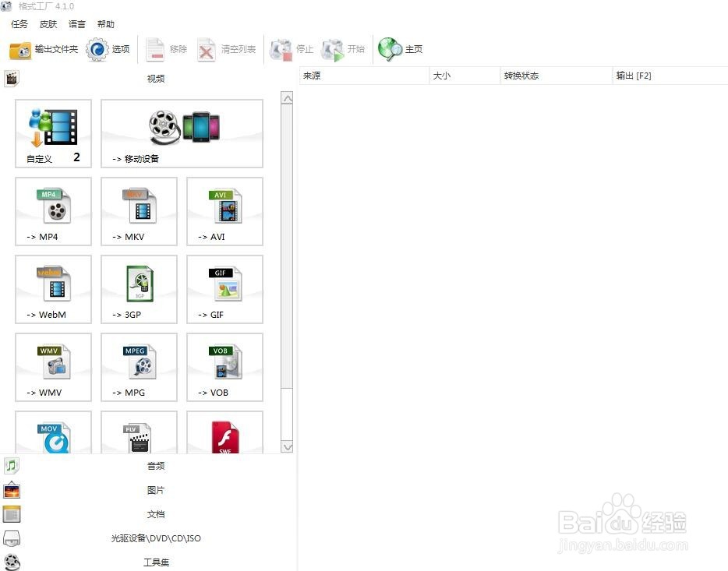Collapse the 视频 video category header
Image resolution: width=728 pixels, height=571 pixels.
147,79
